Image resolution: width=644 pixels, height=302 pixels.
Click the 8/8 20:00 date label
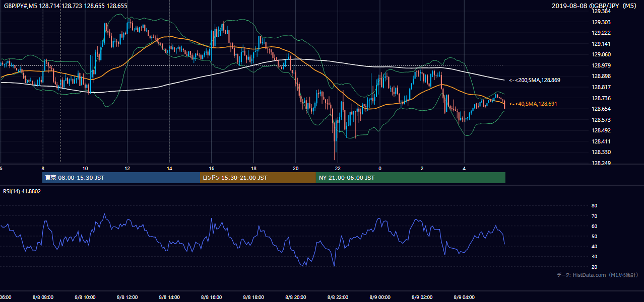(x=296, y=297)
